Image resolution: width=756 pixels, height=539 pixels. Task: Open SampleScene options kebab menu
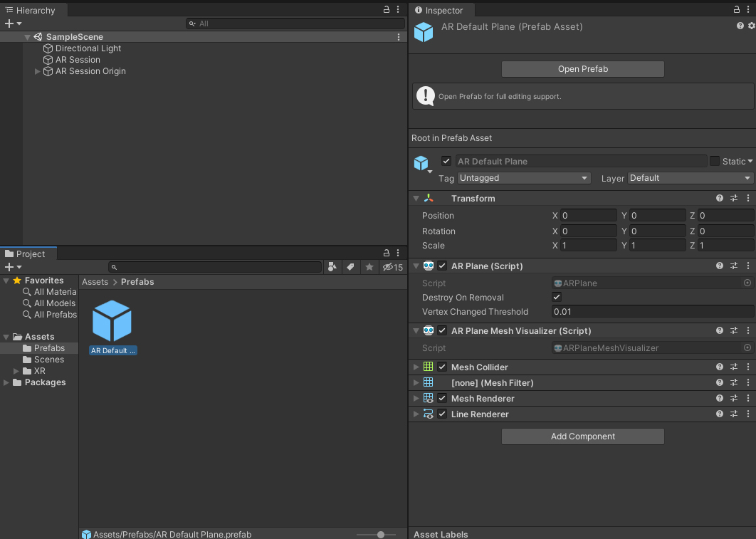[x=399, y=37]
